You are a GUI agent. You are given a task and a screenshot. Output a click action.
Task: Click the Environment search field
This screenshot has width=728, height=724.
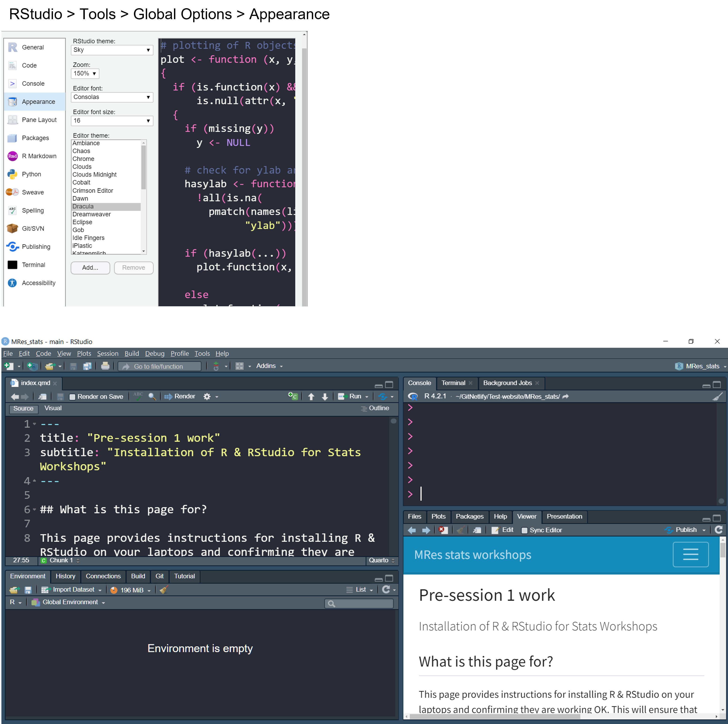pyautogui.click(x=359, y=604)
